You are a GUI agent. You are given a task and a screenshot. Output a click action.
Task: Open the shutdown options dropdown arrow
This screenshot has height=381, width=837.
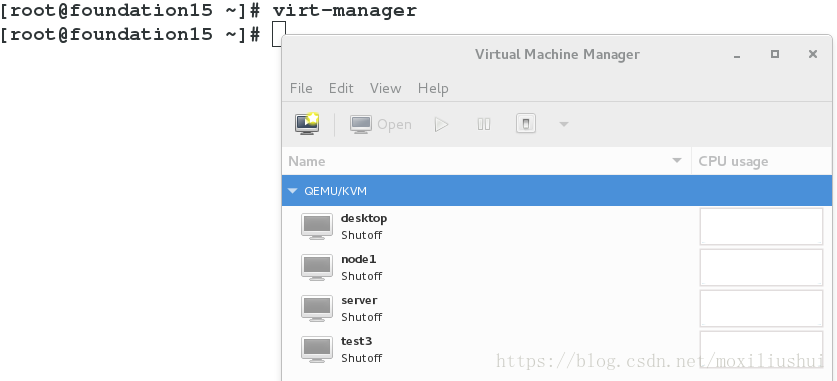[564, 124]
